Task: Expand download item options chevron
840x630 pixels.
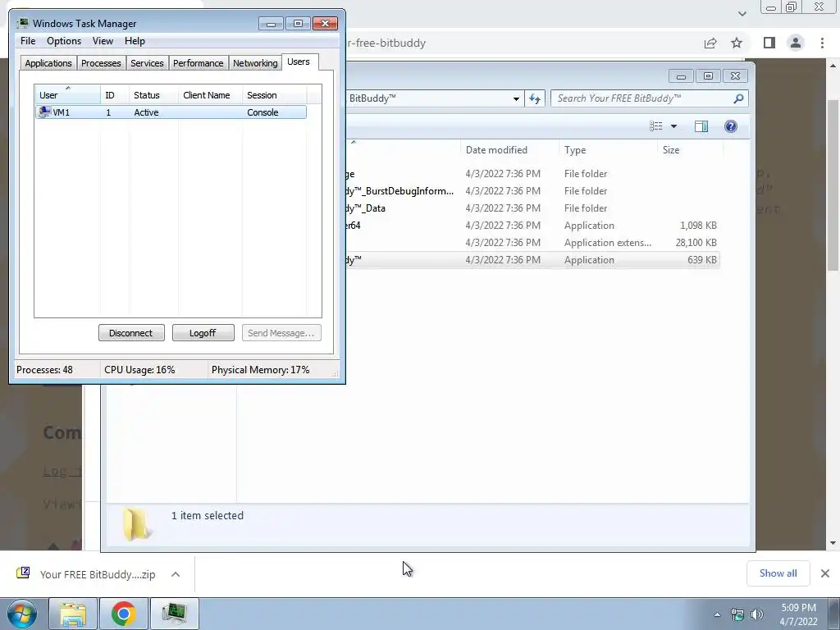Action: 176,574
